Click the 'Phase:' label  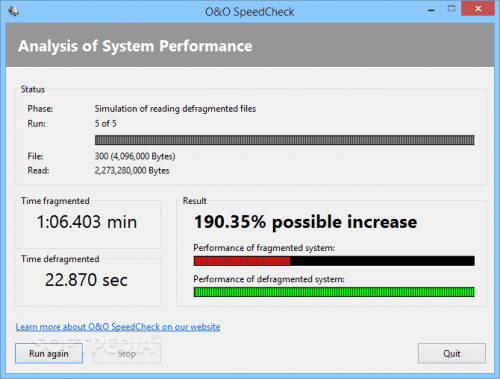[x=40, y=109]
